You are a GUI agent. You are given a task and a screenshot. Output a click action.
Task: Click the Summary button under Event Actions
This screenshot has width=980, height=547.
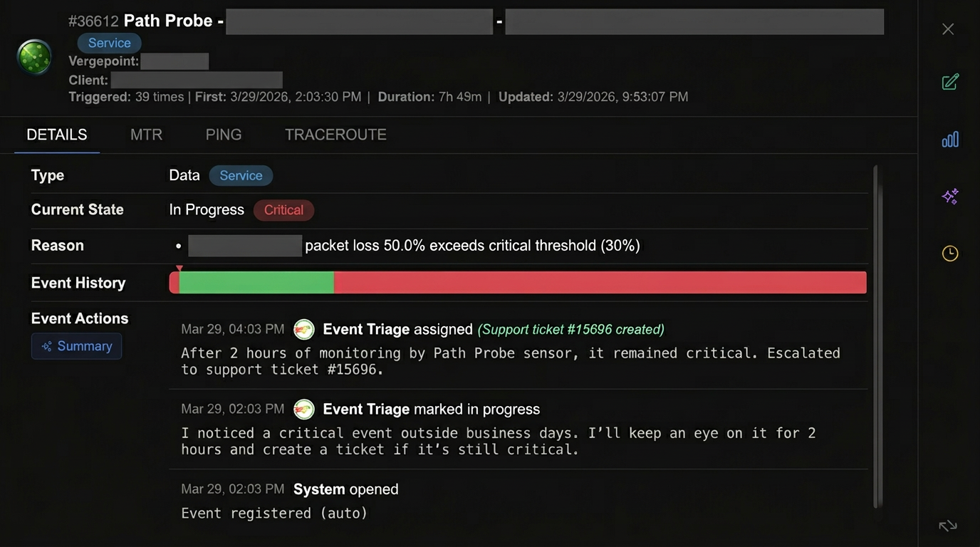76,345
